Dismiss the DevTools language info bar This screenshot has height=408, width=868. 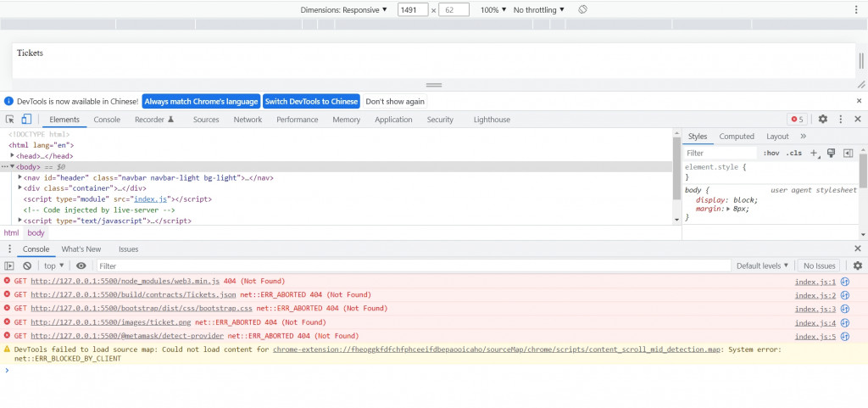point(860,101)
